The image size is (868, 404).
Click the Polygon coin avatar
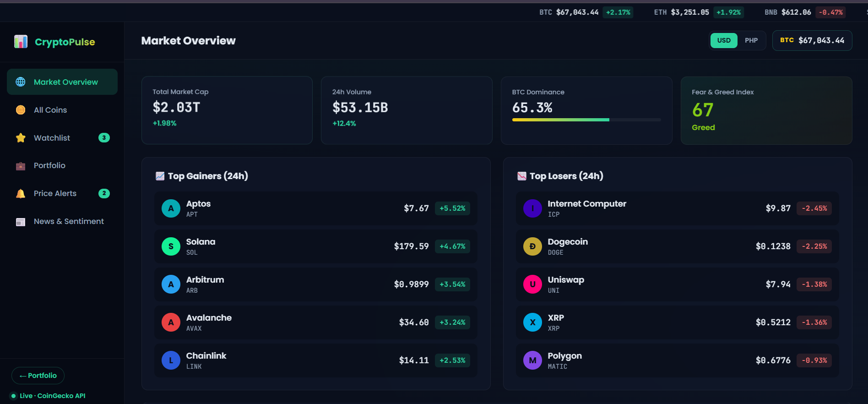tap(532, 360)
